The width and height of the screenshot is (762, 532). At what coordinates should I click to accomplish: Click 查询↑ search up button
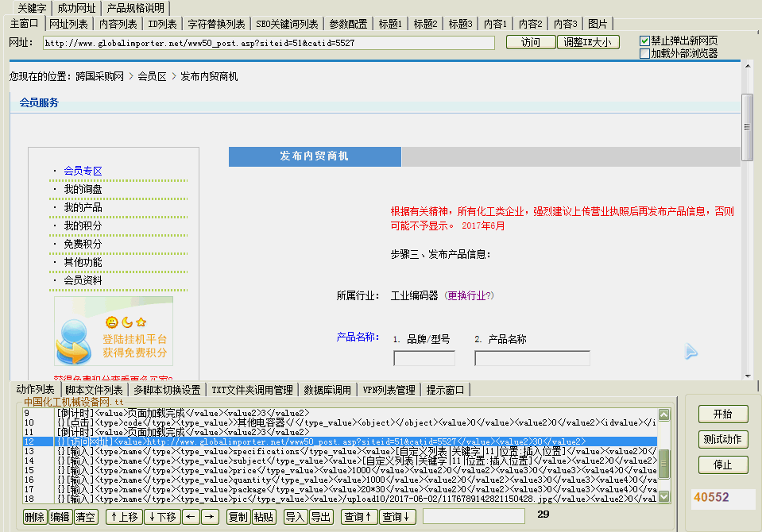pyautogui.click(x=358, y=517)
